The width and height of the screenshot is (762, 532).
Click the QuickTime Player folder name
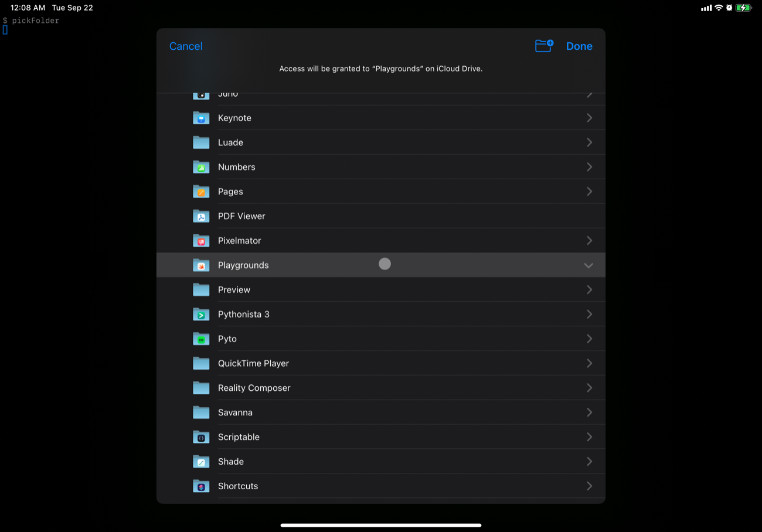click(x=253, y=364)
